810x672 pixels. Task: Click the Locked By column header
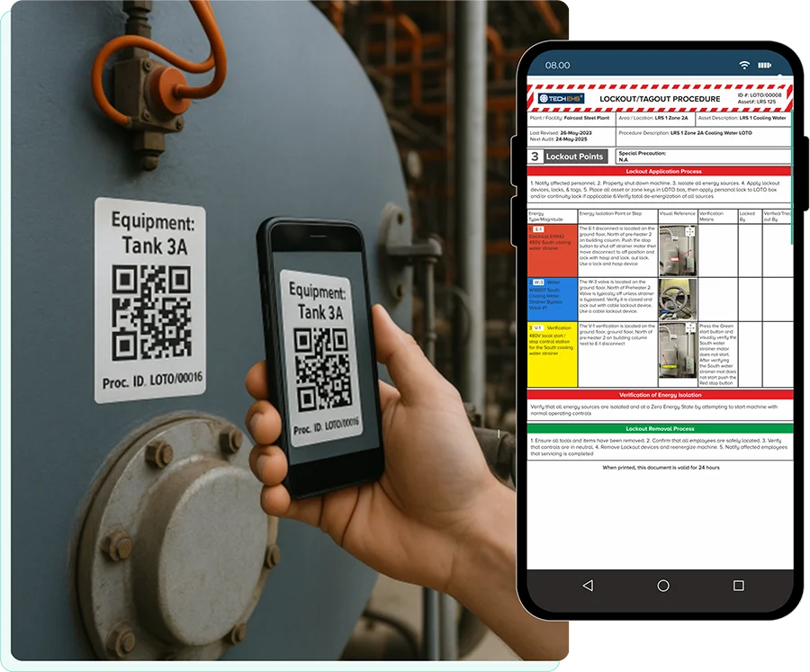coord(750,216)
